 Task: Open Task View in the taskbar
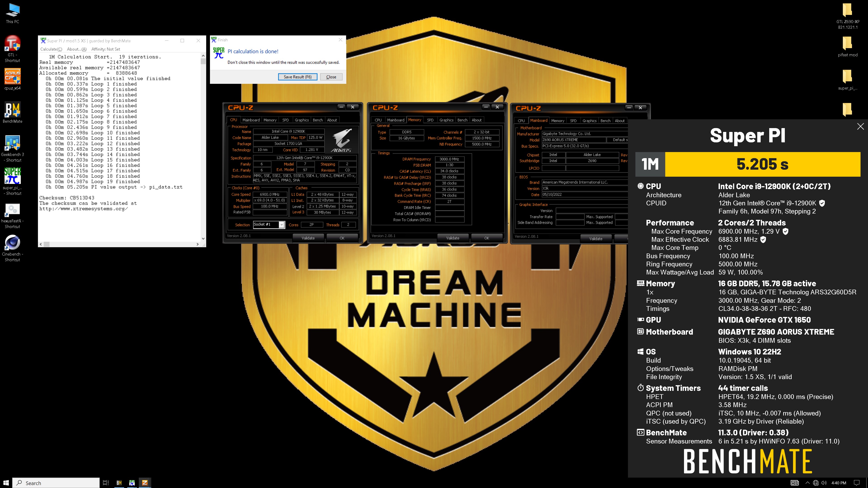106,483
